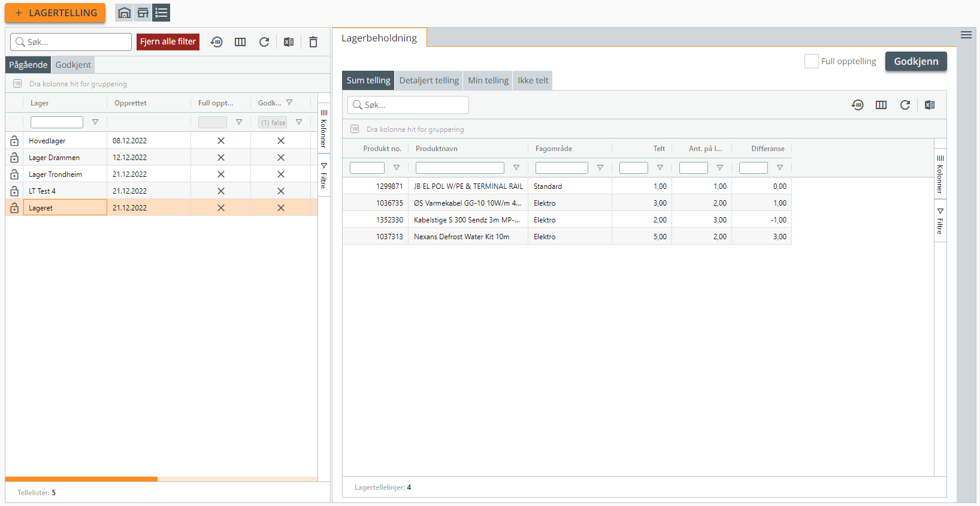The image size is (980, 506).
Task: Export left list to Excel
Action: point(289,42)
